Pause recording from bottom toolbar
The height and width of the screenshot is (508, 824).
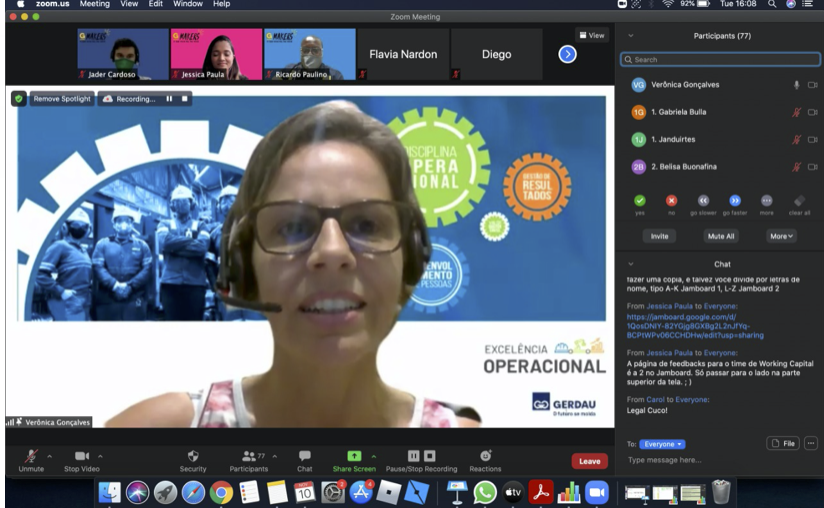point(414,456)
